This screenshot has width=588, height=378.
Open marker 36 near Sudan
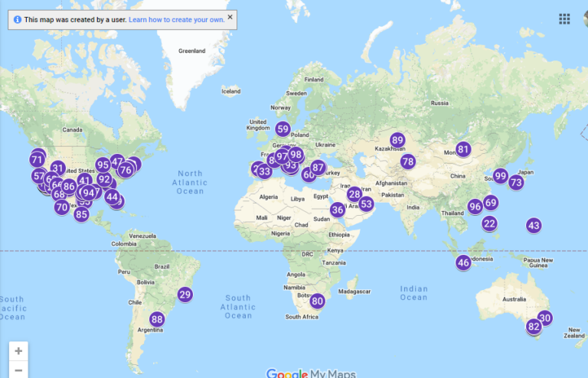(x=338, y=210)
